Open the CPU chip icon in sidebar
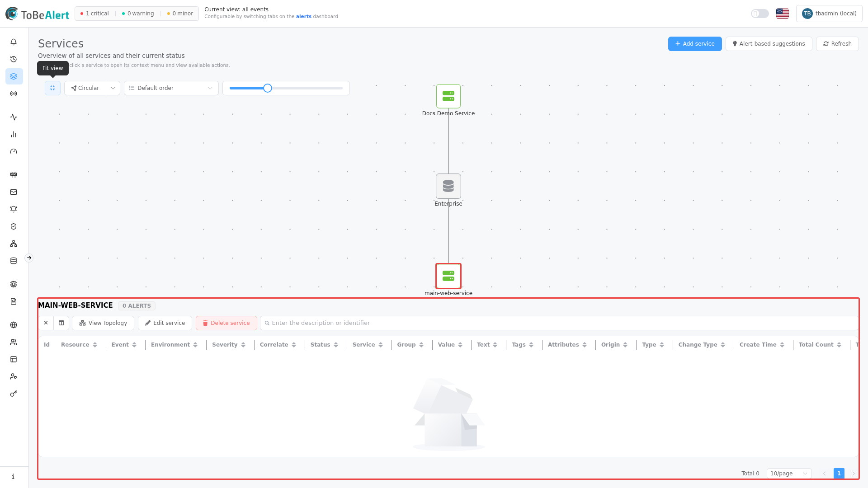The height and width of the screenshot is (488, 868). [x=14, y=284]
